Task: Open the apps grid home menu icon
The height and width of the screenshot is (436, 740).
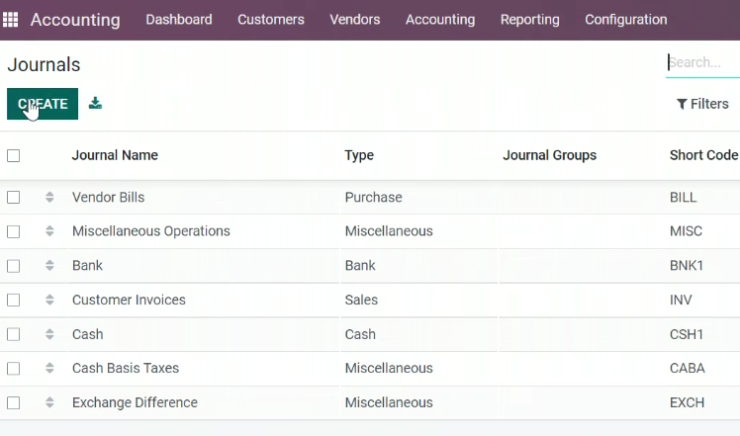Action: 10,20
